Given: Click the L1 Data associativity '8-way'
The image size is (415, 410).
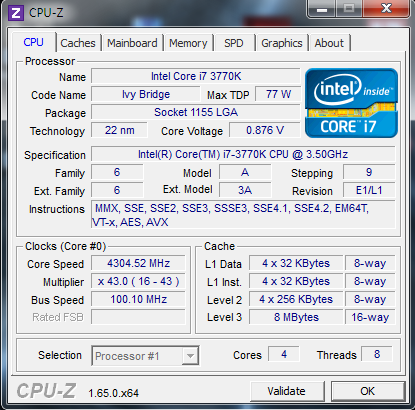Looking at the screenshot, I should 370,263.
